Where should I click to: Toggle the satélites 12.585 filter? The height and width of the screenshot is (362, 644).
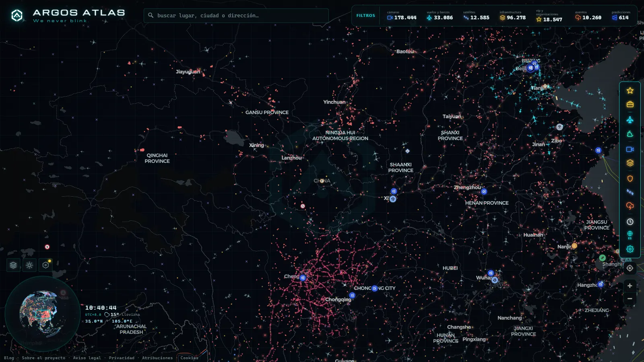476,16
